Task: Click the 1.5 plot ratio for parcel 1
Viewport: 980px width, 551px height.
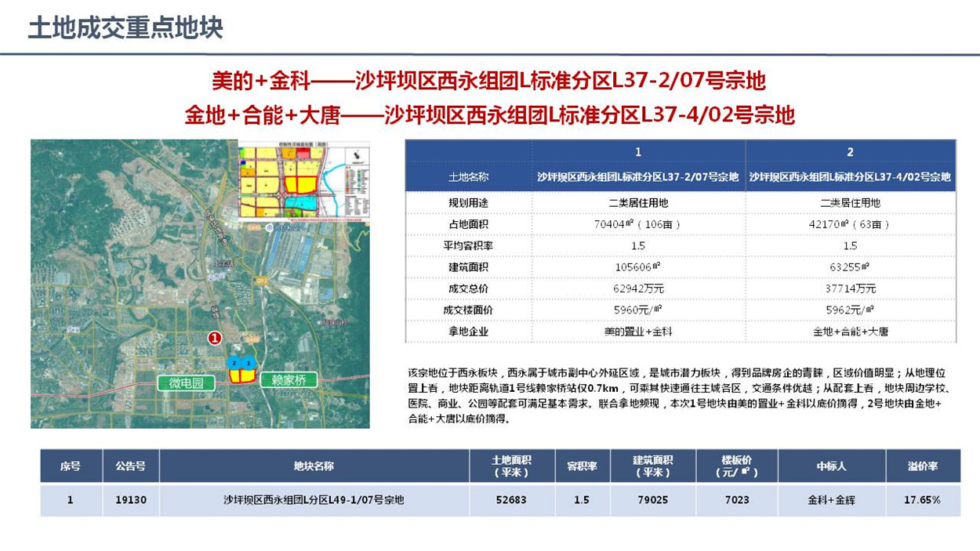Action: 638,245
